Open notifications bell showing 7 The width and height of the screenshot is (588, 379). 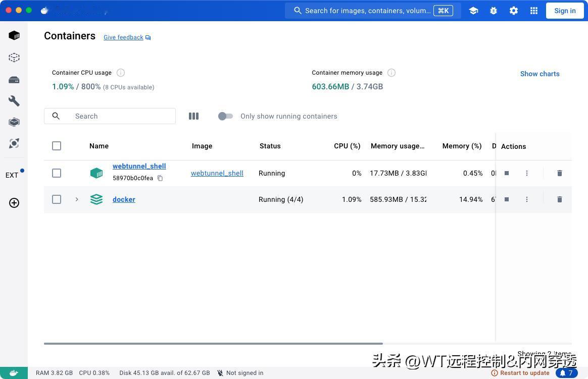point(567,373)
